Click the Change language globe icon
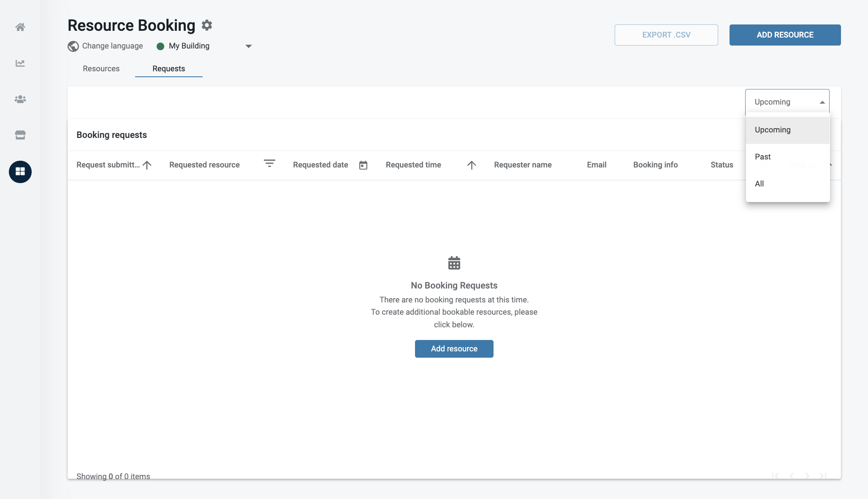This screenshot has width=868, height=499. 73,46
